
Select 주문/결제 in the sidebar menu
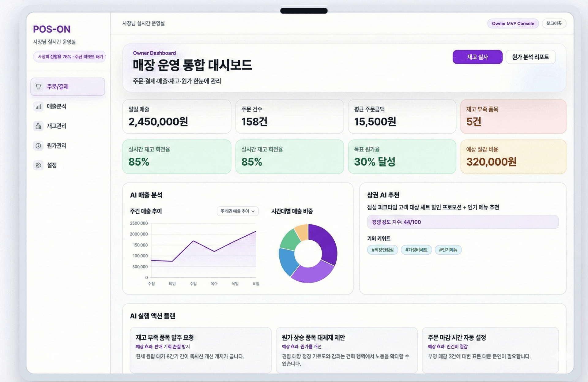click(58, 87)
